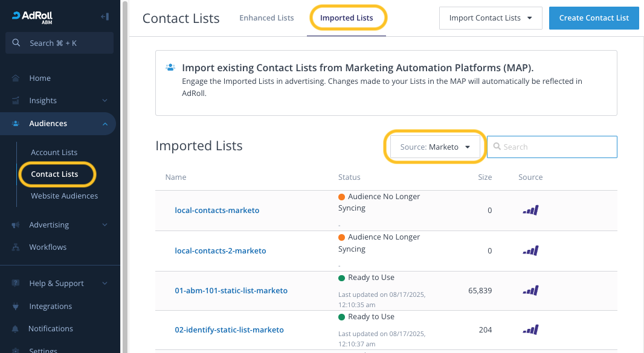Click the Insights chart icon
Image resolution: width=644 pixels, height=353 pixels.
point(16,101)
